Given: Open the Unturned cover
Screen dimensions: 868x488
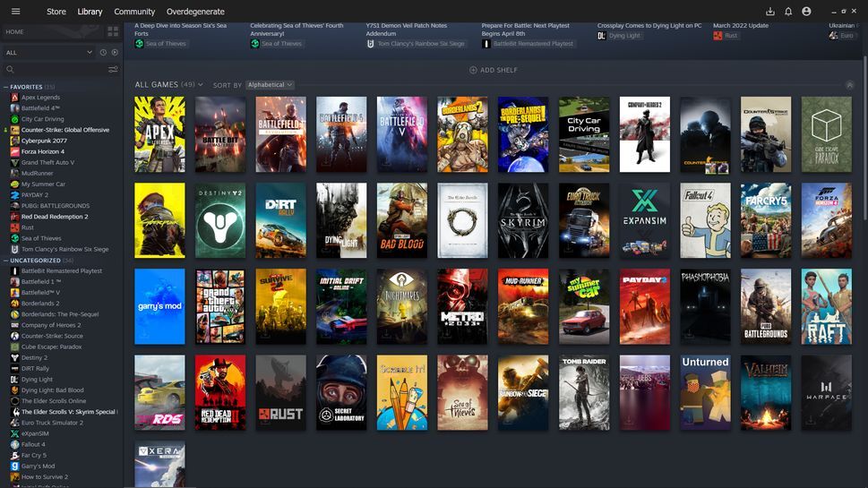Looking at the screenshot, I should point(705,392).
